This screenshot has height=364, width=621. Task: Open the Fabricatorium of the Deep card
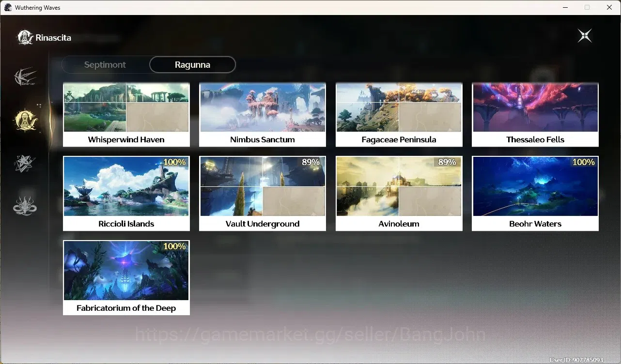pos(126,278)
